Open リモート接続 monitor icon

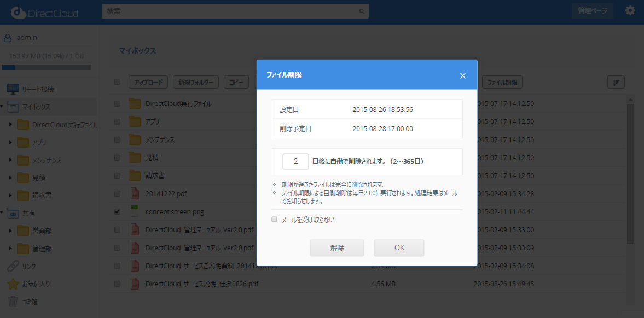pyautogui.click(x=13, y=89)
